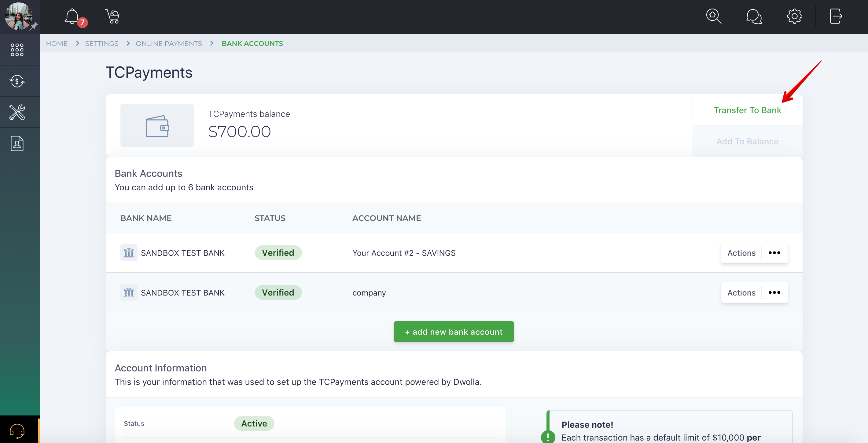Image resolution: width=868 pixels, height=443 pixels.
Task: Click the STATUS column header
Action: pyautogui.click(x=270, y=218)
